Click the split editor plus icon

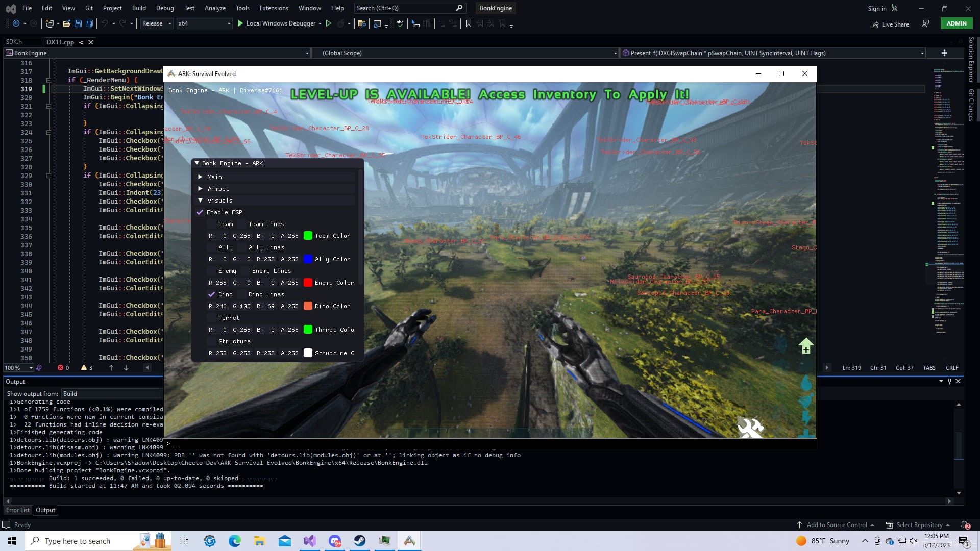point(944,53)
